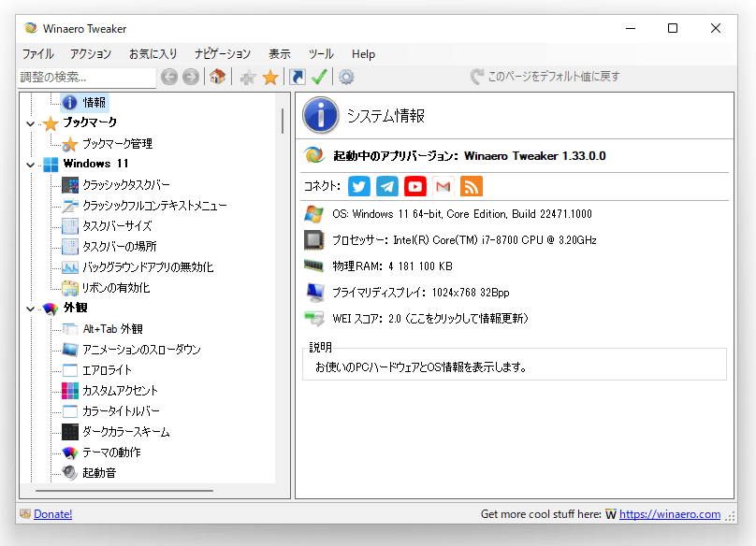Viewport: 756px width, 546px height.
Task: Select クラシックフルコンテキストメニュー item
Action: pos(154,206)
